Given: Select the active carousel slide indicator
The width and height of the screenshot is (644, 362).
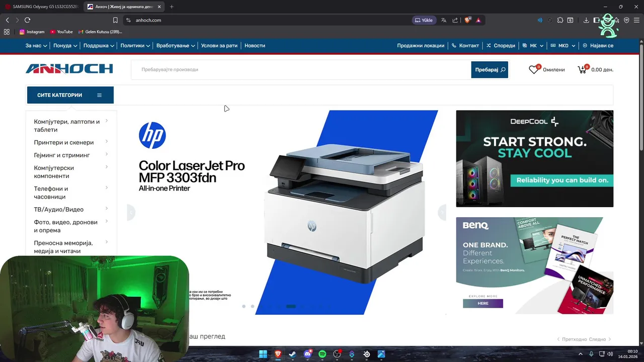Looking at the screenshot, I should click(291, 306).
